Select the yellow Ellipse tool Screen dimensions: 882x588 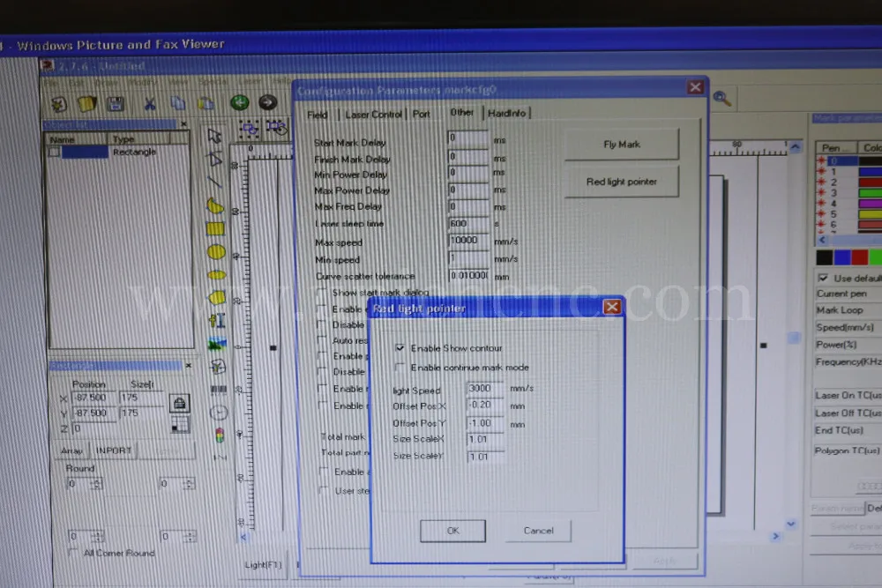217,275
